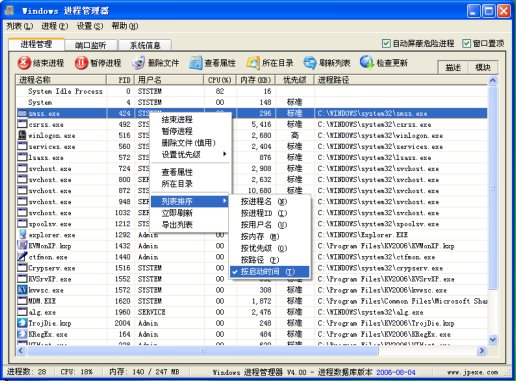Viewport: 516px width, 381px height.
Task: Select the System Idle Process row
Action: pos(252,91)
